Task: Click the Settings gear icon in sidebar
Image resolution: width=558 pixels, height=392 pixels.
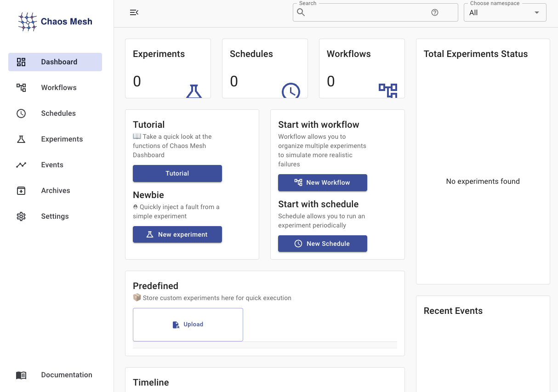Action: pos(21,216)
